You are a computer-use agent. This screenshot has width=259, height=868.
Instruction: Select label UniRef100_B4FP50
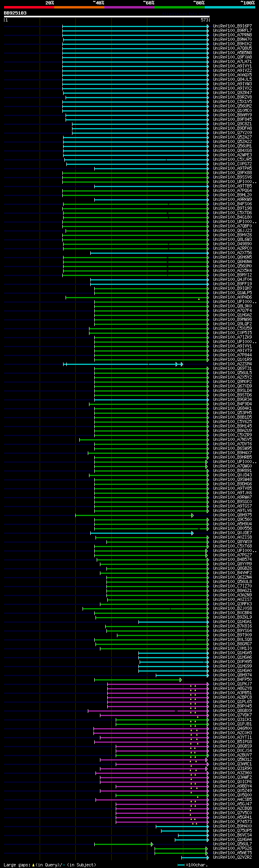[232, 679]
